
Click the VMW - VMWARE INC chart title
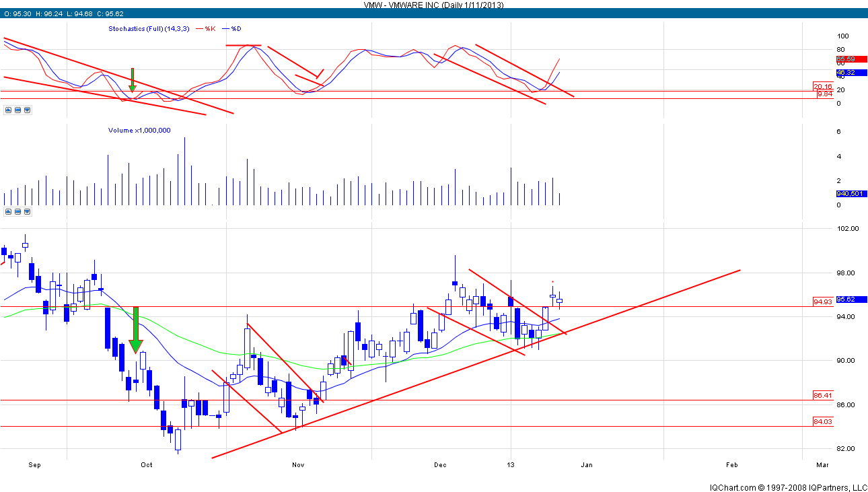tap(433, 5)
